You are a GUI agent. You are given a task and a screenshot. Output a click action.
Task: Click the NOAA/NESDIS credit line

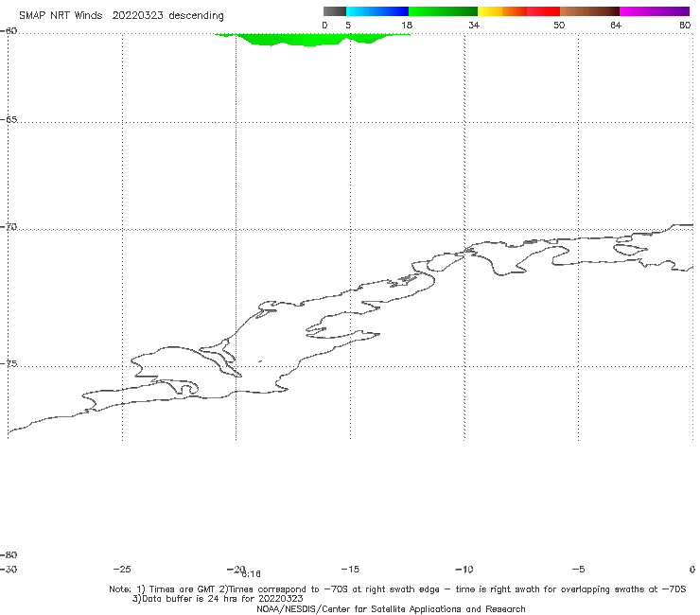391,609
